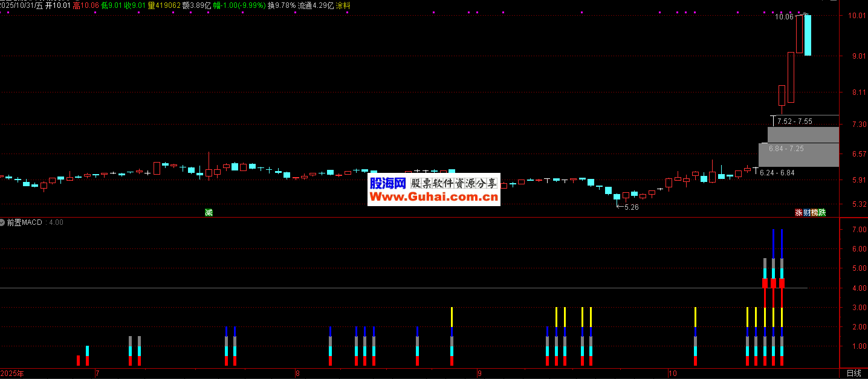Click the 10.06 high price label

coord(784,18)
